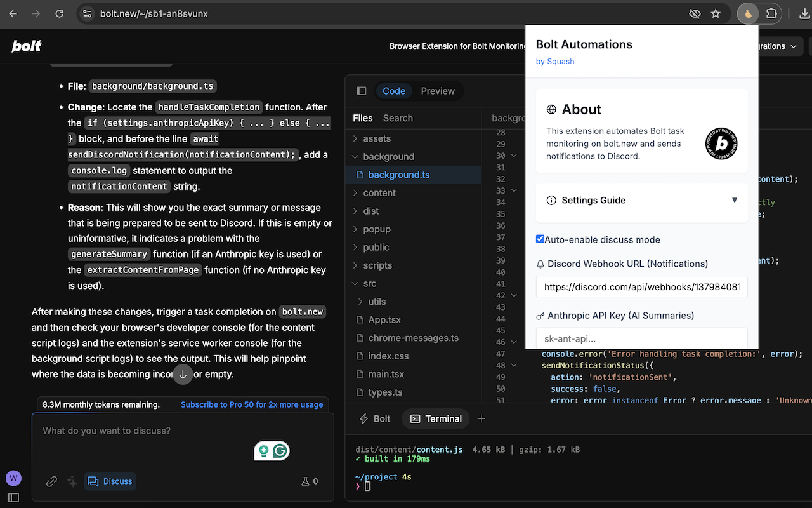812x508 pixels.
Task: Click the crossed-out eye icon in address bar
Action: 695,13
